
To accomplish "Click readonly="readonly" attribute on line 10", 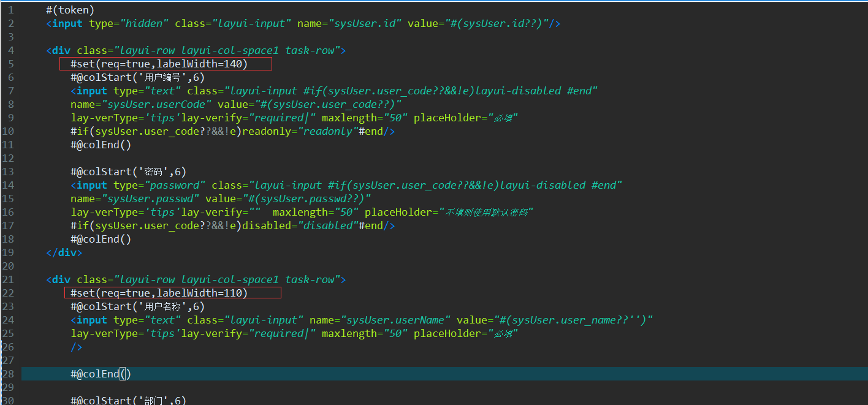I will [300, 131].
